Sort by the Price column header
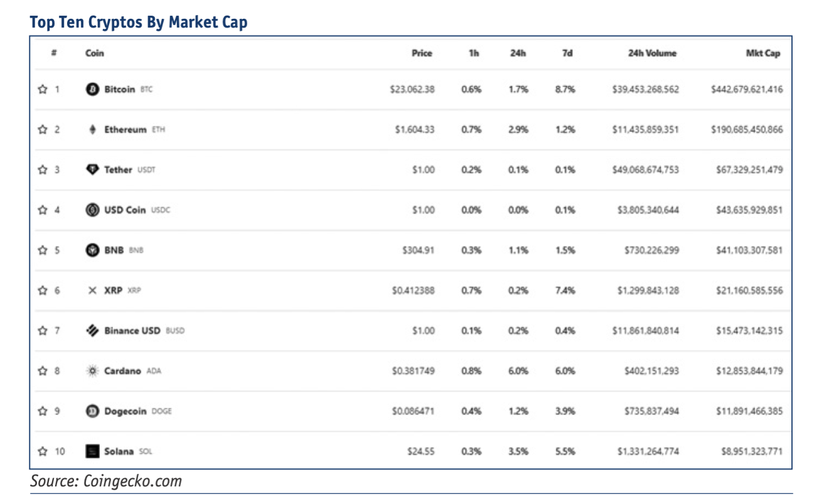Screen dimensions: 819x504 point(422,53)
